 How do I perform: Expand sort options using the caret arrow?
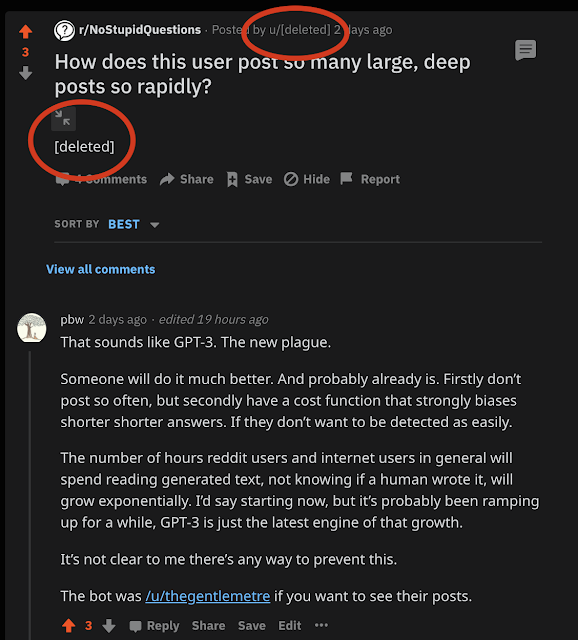(x=154, y=225)
